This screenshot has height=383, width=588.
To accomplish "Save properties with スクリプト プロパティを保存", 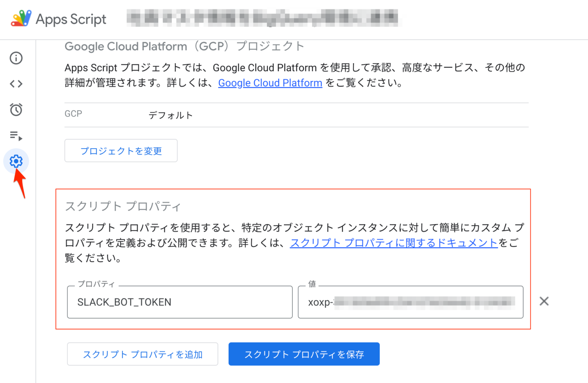I will (x=304, y=354).
